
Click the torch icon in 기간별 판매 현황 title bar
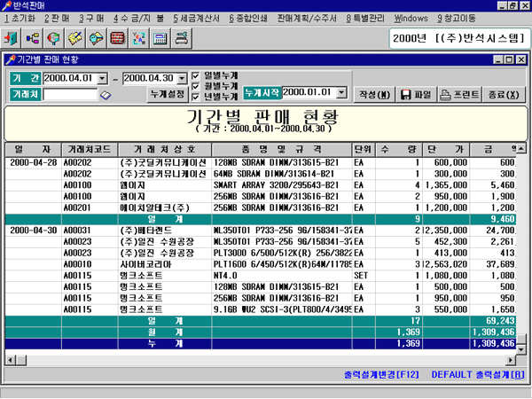(11, 59)
